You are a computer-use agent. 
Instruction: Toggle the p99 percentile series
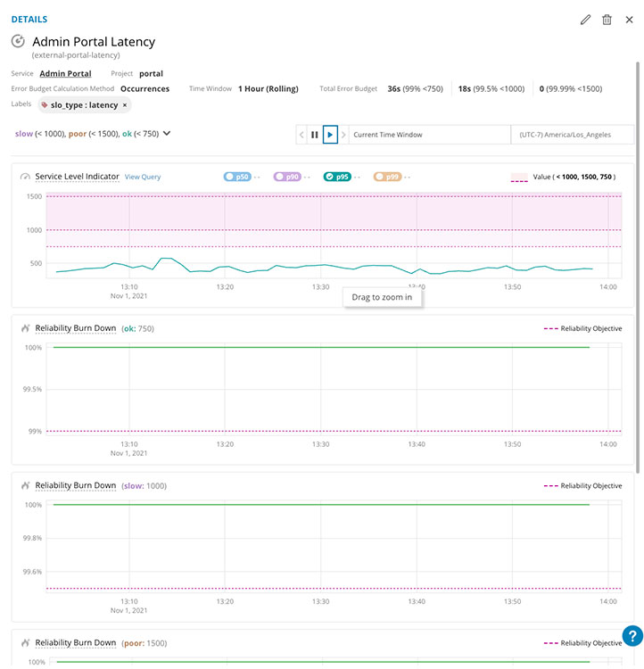click(387, 177)
